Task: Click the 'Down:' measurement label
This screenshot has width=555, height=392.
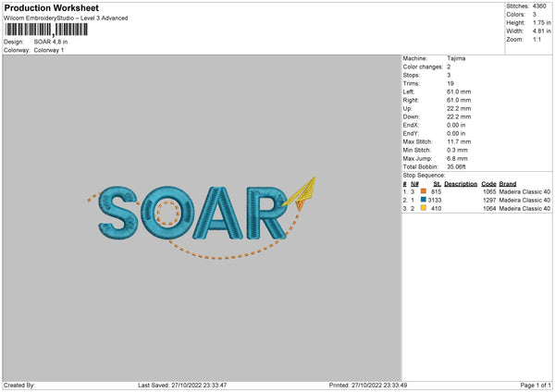Action: [412, 116]
